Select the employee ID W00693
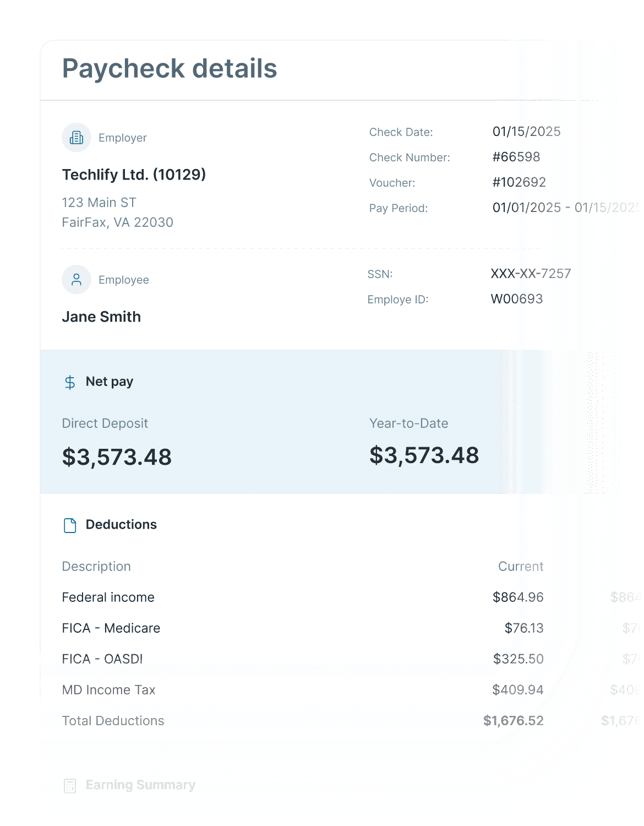 517,299
